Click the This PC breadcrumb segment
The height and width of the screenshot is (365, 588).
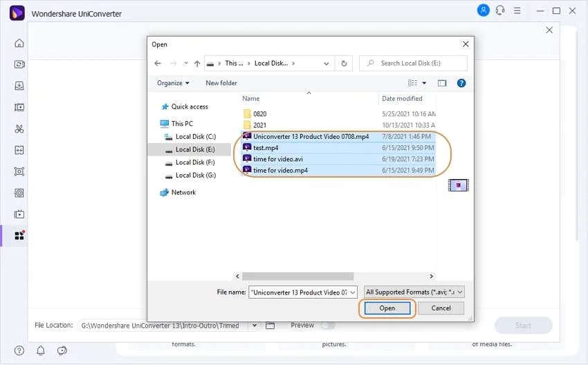click(234, 64)
